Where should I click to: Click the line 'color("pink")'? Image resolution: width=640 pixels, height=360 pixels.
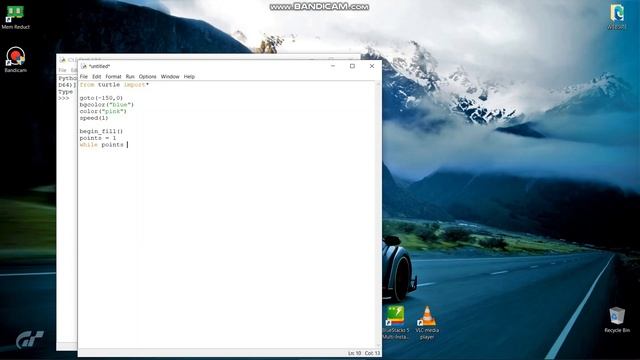click(103, 111)
